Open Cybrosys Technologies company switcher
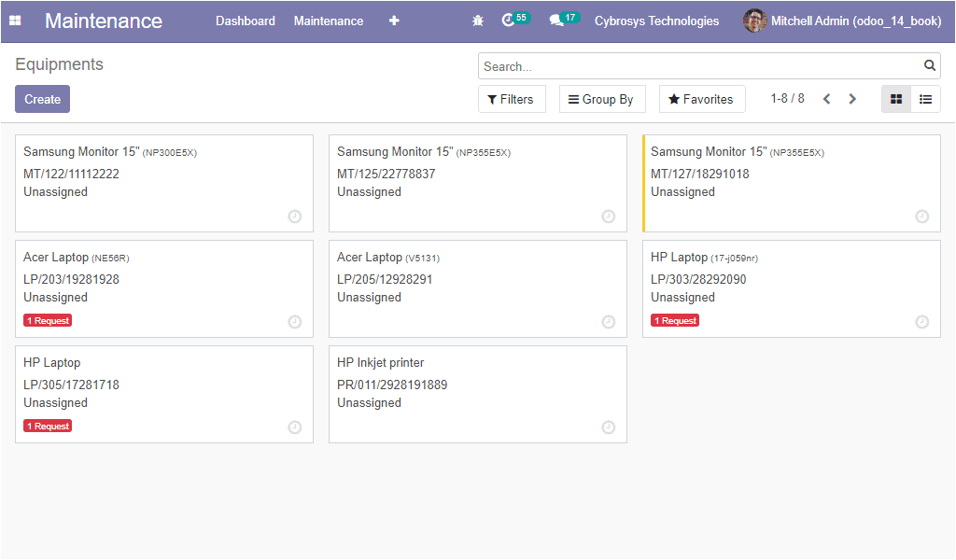The width and height of the screenshot is (956, 560). tap(656, 21)
